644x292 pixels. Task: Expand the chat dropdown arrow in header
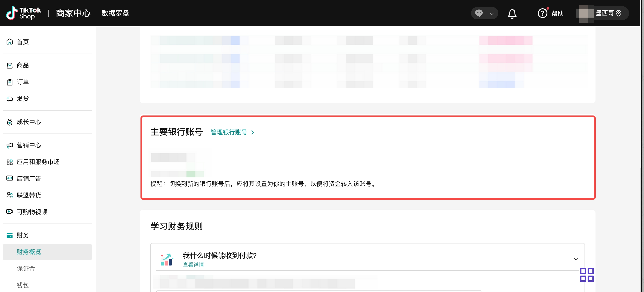pos(491,14)
